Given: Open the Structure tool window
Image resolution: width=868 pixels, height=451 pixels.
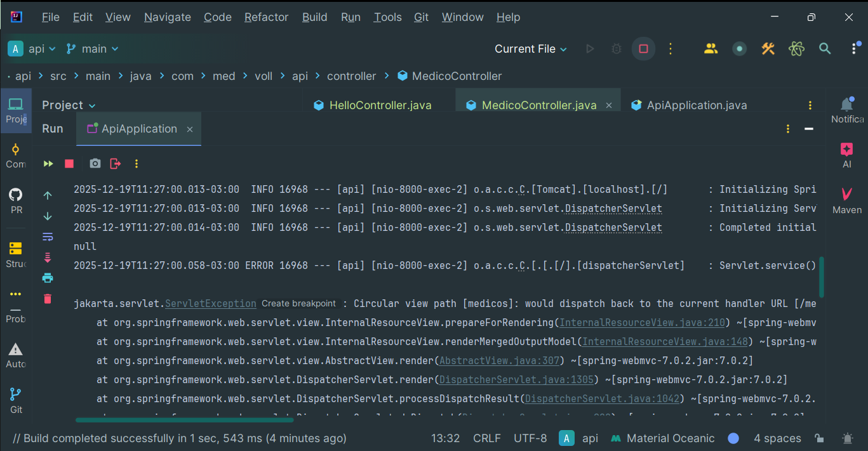Looking at the screenshot, I should coord(16,254).
